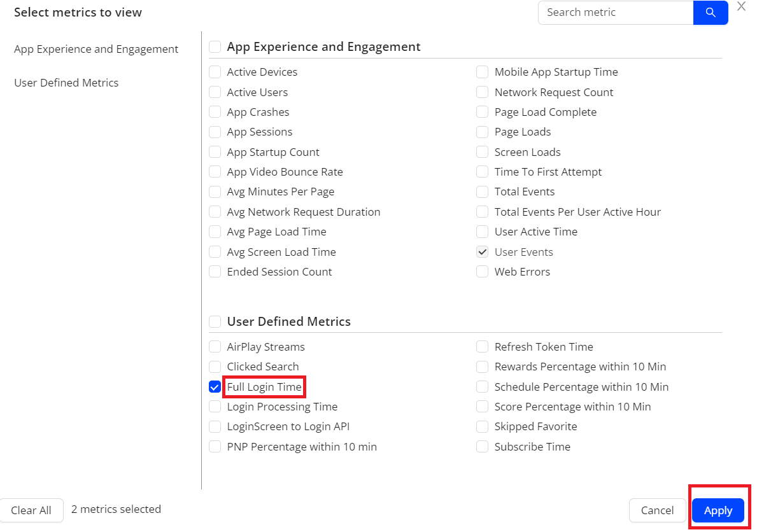Select the Screen Loads metric

point(483,152)
